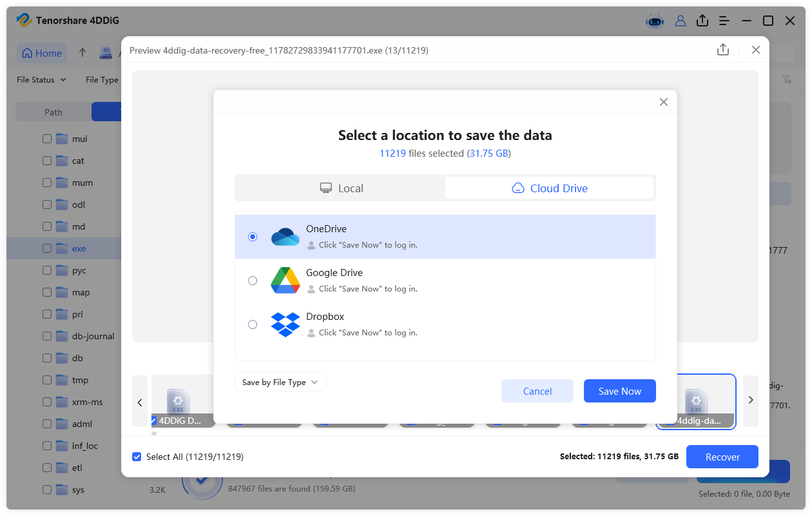
Task: Click the OneDrive label text
Action: pyautogui.click(x=326, y=229)
